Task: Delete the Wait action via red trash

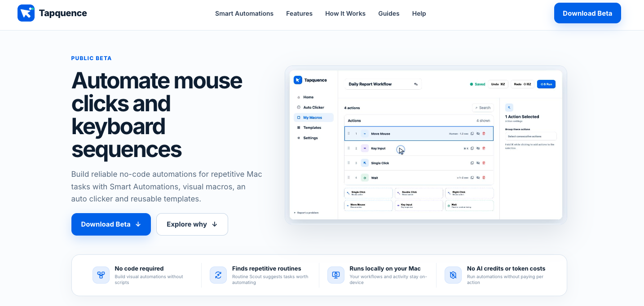Action: click(484, 178)
